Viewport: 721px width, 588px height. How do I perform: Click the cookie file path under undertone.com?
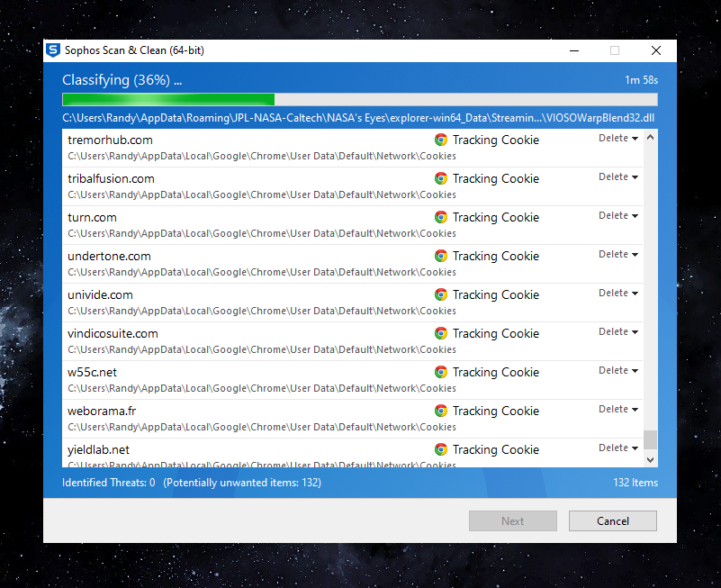point(262,272)
